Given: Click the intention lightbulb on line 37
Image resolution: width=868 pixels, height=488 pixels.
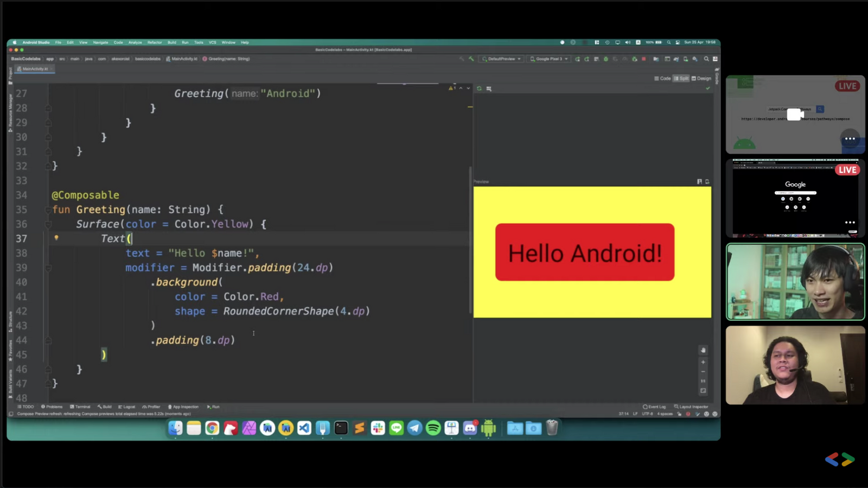Looking at the screenshot, I should [56, 238].
